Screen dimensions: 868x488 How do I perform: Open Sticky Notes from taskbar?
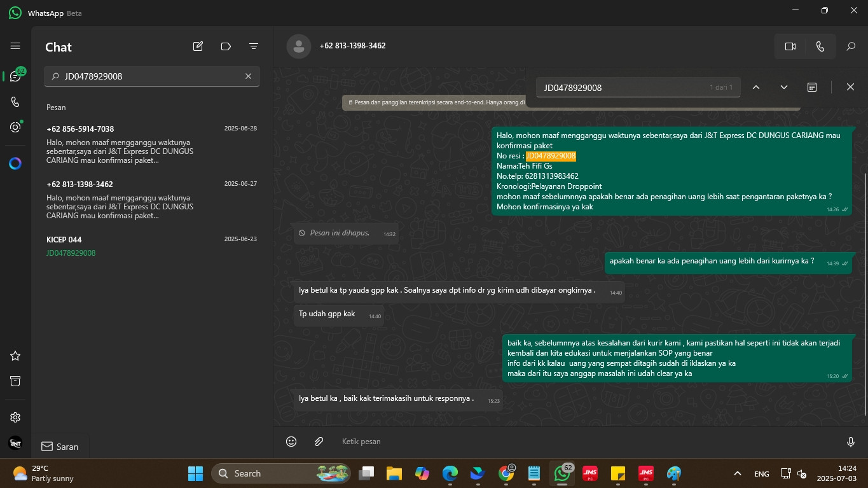pyautogui.click(x=618, y=473)
